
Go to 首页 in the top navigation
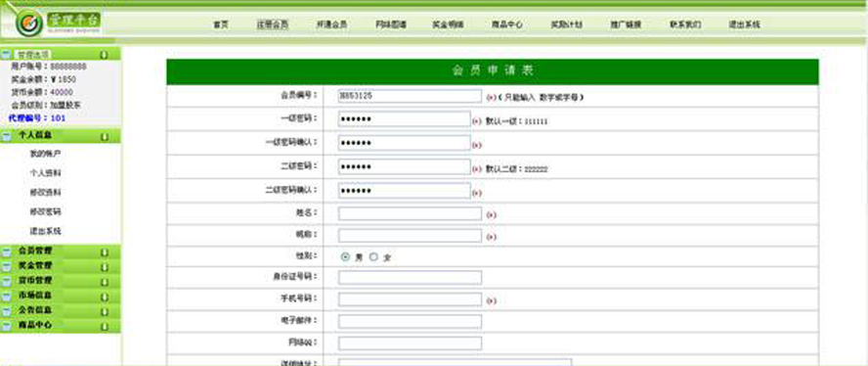221,24
